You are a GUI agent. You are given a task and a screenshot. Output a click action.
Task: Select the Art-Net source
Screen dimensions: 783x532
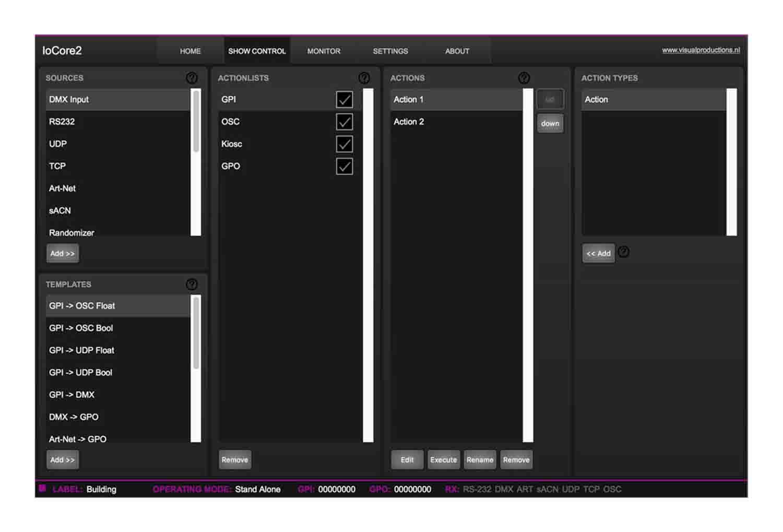coord(118,188)
